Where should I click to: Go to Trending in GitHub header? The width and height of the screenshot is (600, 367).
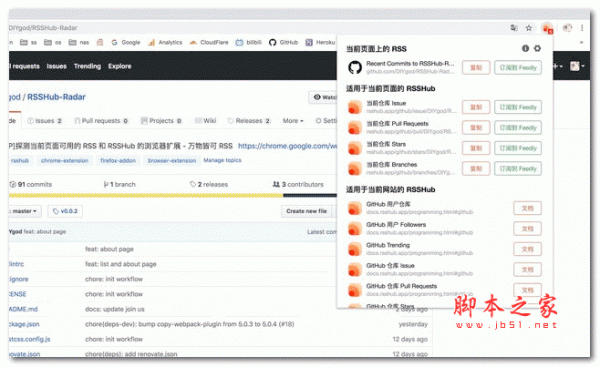click(x=87, y=66)
